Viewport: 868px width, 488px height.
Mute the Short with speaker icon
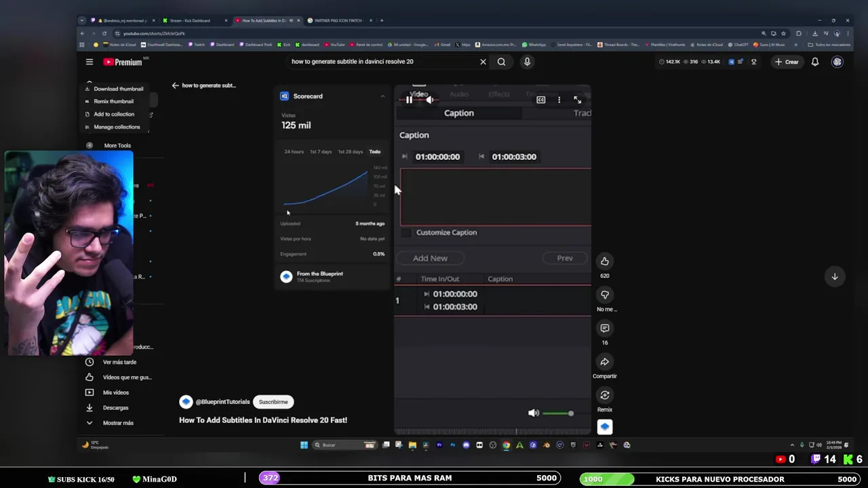(x=429, y=100)
